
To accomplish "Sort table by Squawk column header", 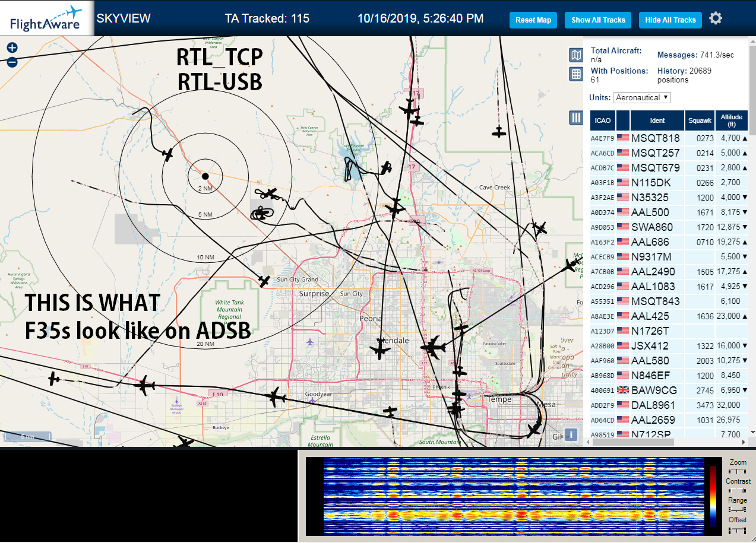I will (x=700, y=120).
